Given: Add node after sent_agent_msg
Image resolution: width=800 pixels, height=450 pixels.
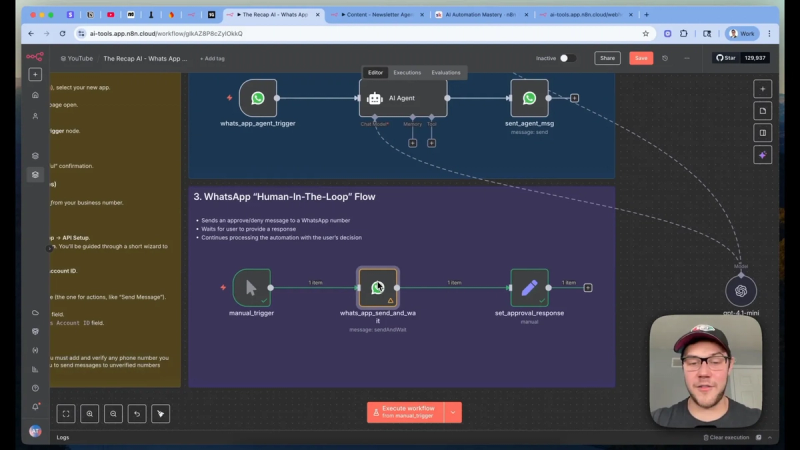Looking at the screenshot, I should click(574, 98).
